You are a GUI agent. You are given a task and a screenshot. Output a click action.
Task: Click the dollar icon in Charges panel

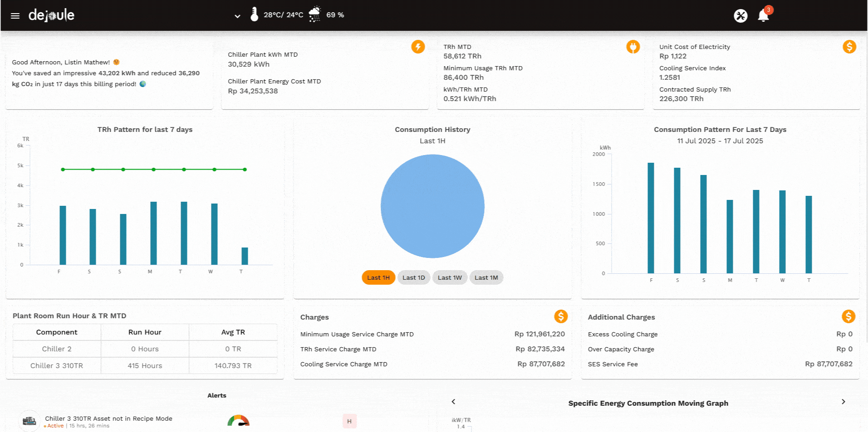click(561, 316)
